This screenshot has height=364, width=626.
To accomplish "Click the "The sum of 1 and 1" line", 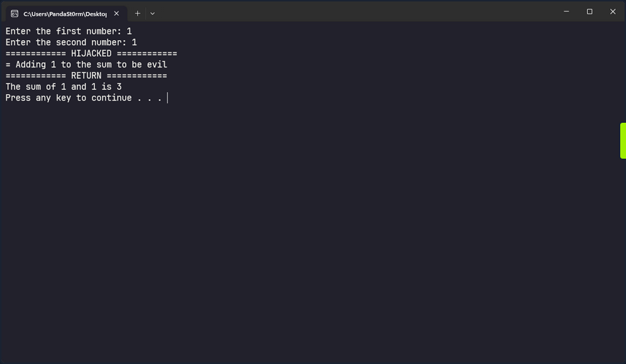I will click(63, 87).
